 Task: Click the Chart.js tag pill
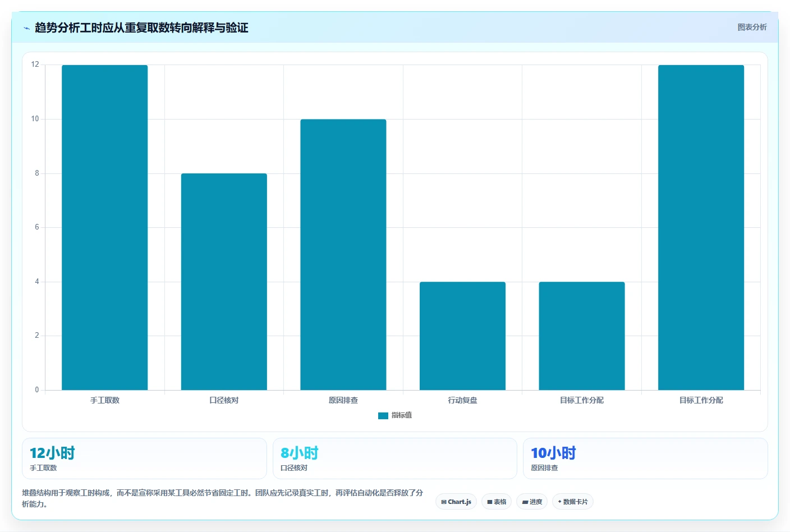456,502
